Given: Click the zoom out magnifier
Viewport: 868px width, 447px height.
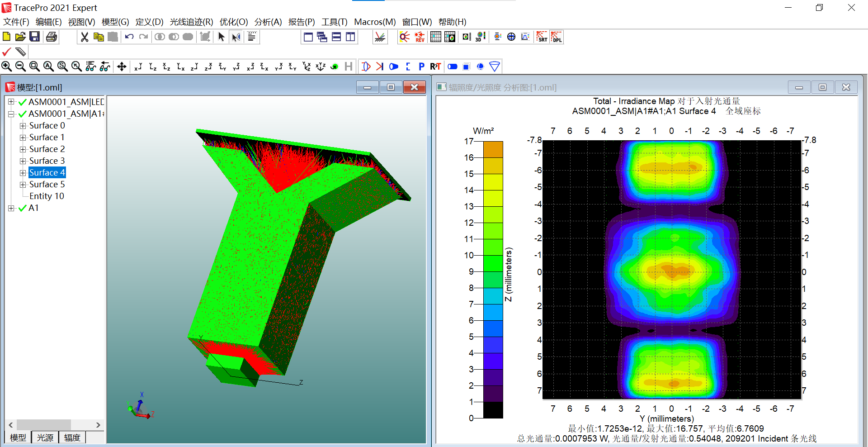Looking at the screenshot, I should point(20,67).
